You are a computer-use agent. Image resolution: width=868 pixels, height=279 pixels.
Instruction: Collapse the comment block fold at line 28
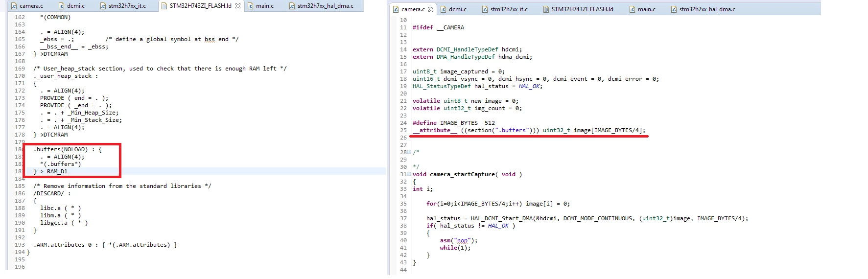point(409,152)
